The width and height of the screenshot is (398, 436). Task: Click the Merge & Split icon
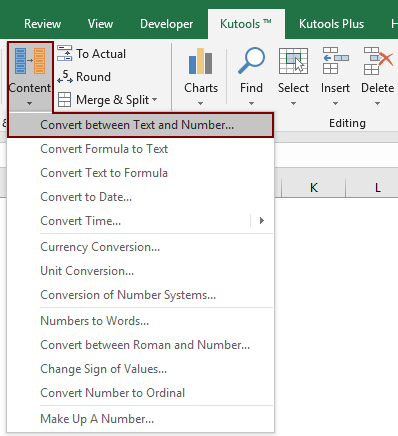pyautogui.click(x=64, y=99)
